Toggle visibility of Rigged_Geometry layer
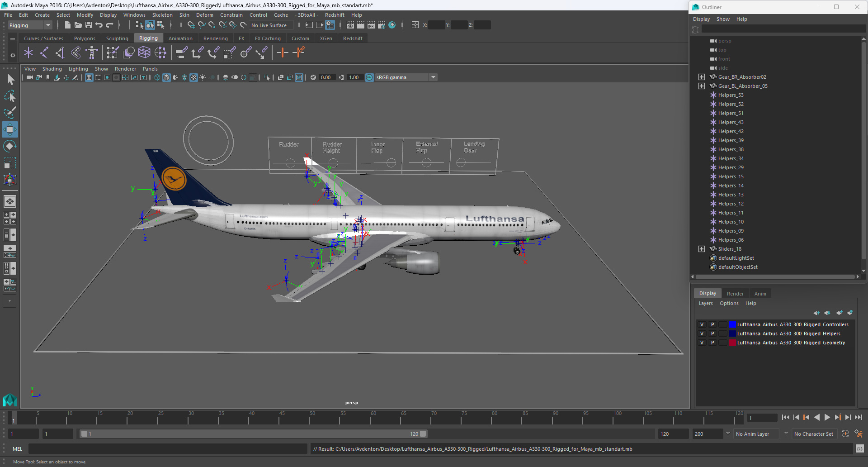 click(x=702, y=343)
